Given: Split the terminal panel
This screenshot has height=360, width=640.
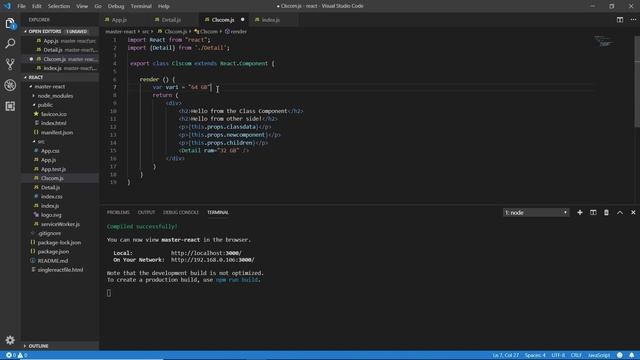Looking at the screenshot, I should (x=593, y=212).
